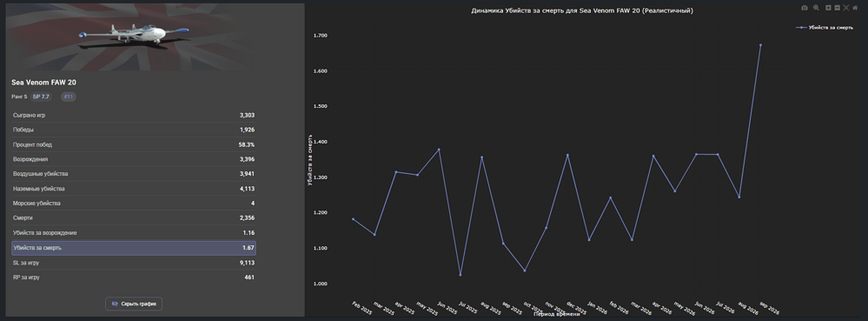
Task: Click the Sea Venom FAW 20 title
Action: 43,82
